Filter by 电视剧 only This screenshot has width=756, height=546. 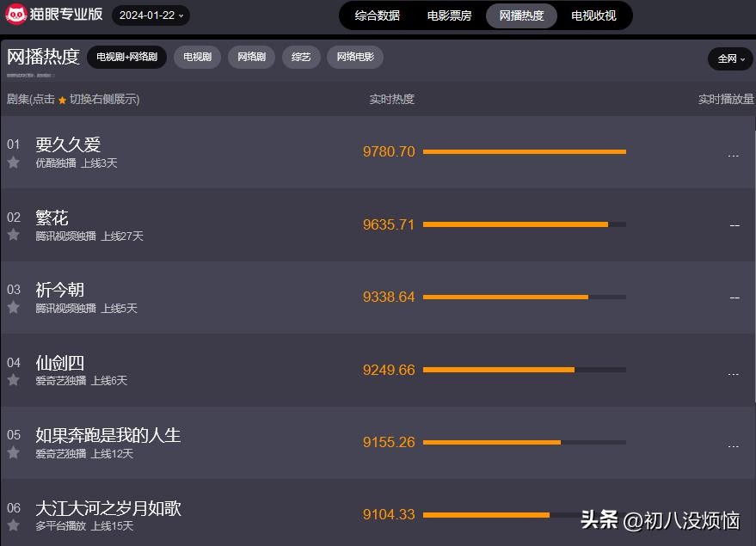[198, 58]
